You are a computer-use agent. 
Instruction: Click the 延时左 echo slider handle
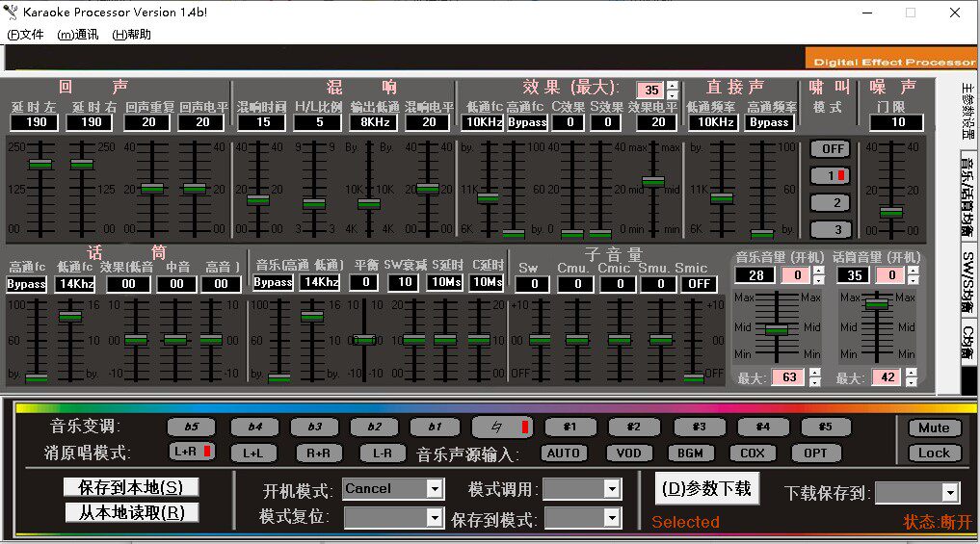click(x=40, y=165)
